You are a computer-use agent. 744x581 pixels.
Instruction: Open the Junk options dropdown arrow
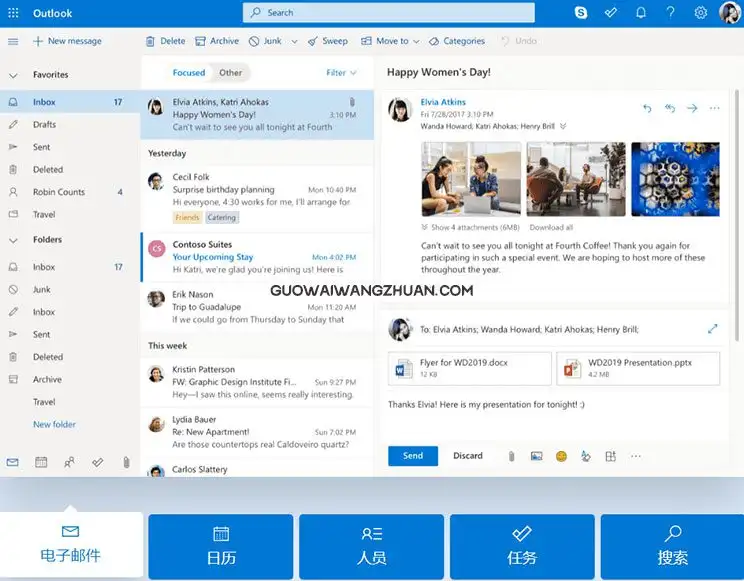point(294,41)
